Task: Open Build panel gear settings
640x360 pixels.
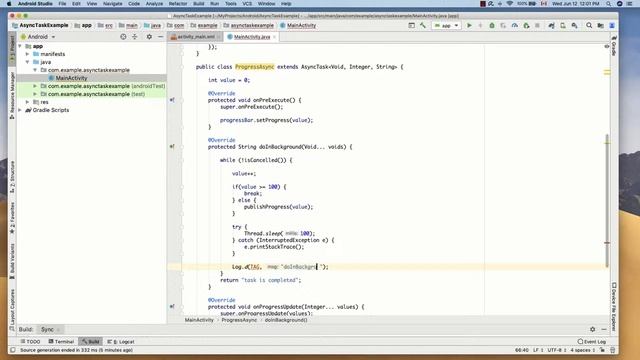Action: tap(592, 329)
